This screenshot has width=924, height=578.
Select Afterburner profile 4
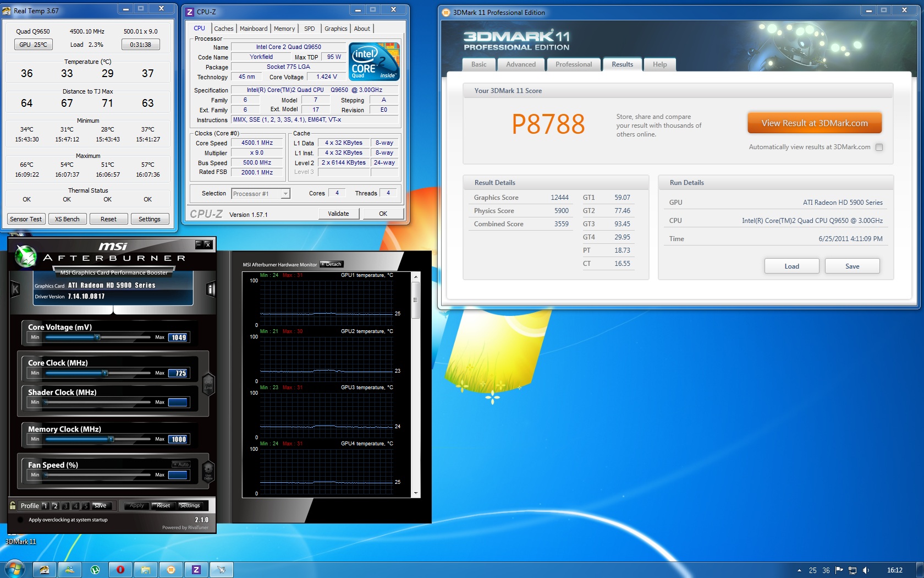(75, 506)
